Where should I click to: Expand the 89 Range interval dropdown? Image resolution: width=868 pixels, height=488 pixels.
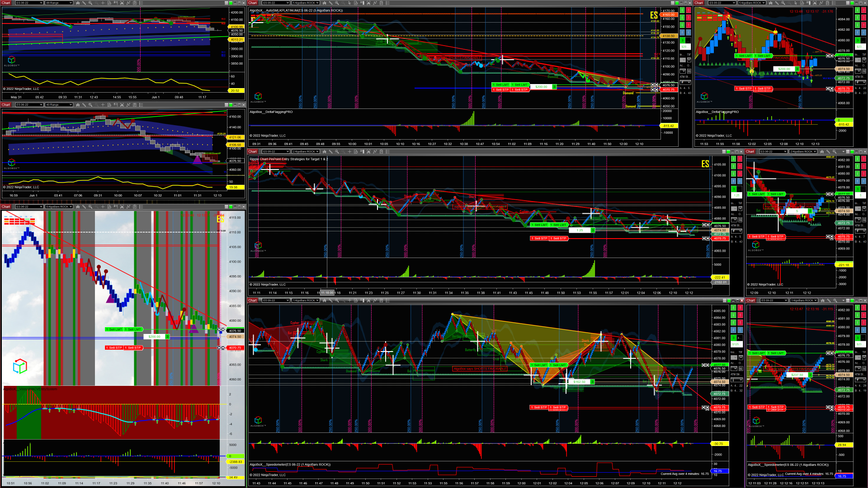pos(59,3)
